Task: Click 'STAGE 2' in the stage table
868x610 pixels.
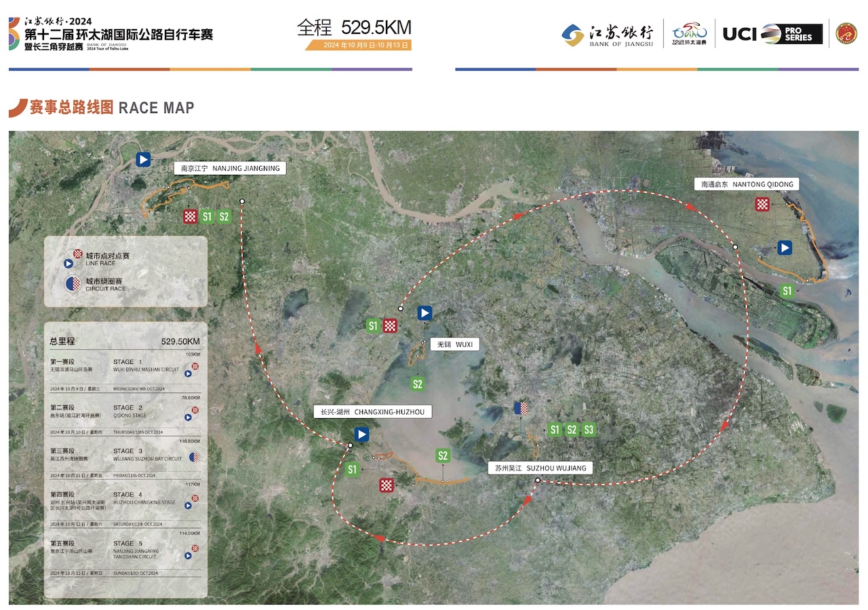Action: point(127,407)
